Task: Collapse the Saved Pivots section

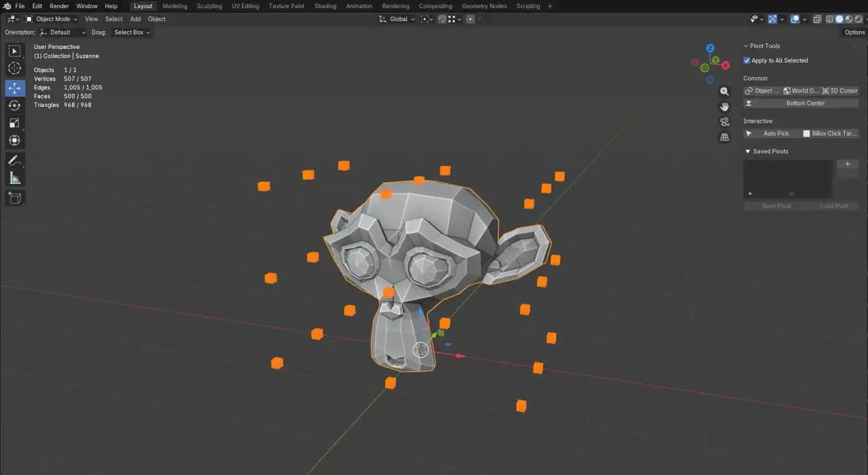Action: pos(748,152)
